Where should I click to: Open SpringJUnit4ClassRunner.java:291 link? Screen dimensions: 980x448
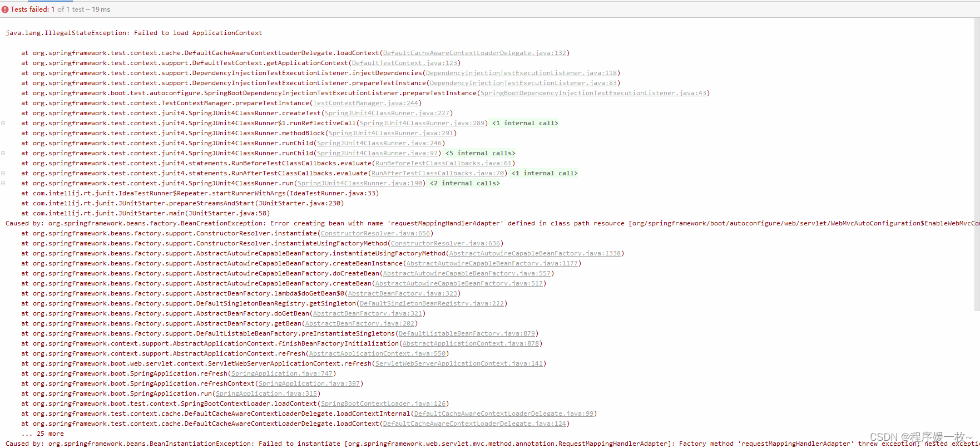[x=391, y=133]
